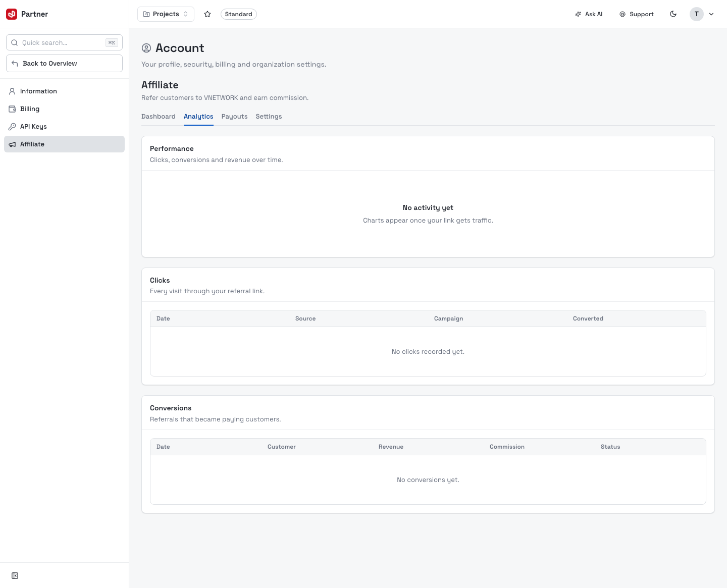
Task: Click the Affiliate megaphone icon
Action: 12,144
